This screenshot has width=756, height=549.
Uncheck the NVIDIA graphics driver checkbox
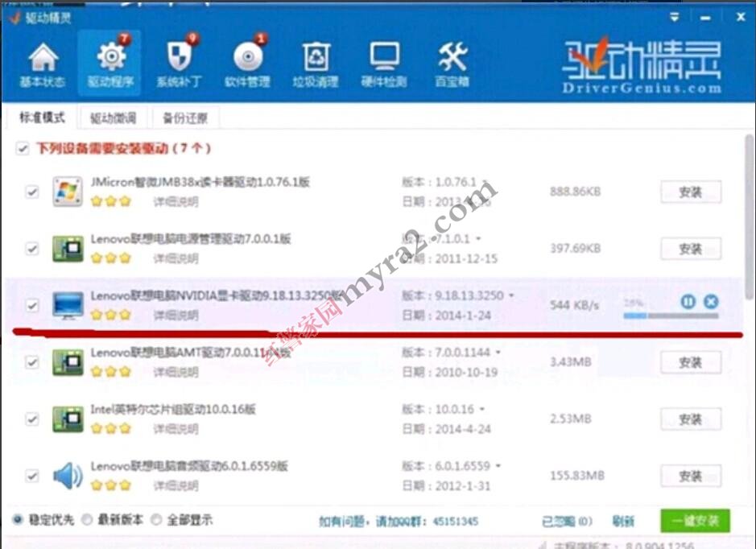coord(32,306)
